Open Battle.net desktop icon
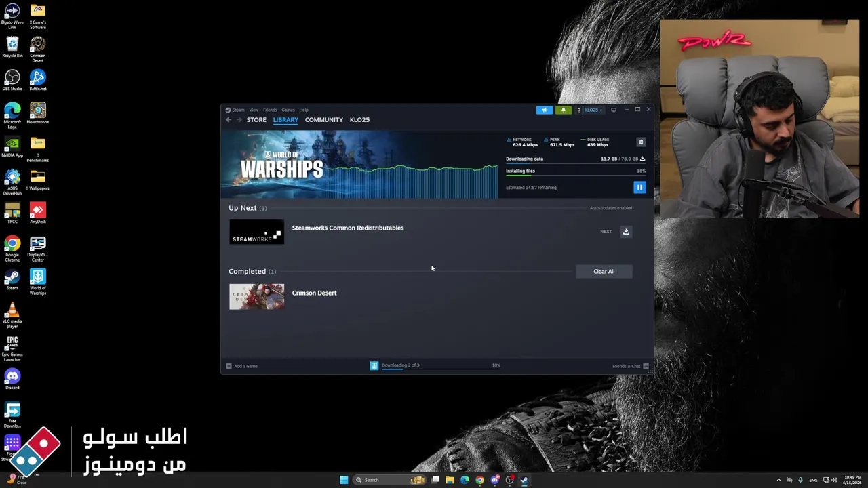Image resolution: width=868 pixels, height=488 pixels. click(x=37, y=81)
